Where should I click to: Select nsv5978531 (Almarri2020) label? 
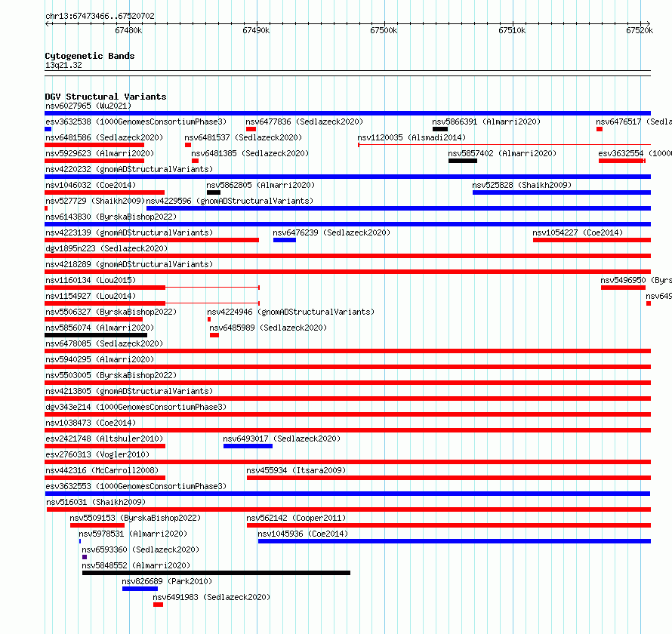click(x=133, y=534)
